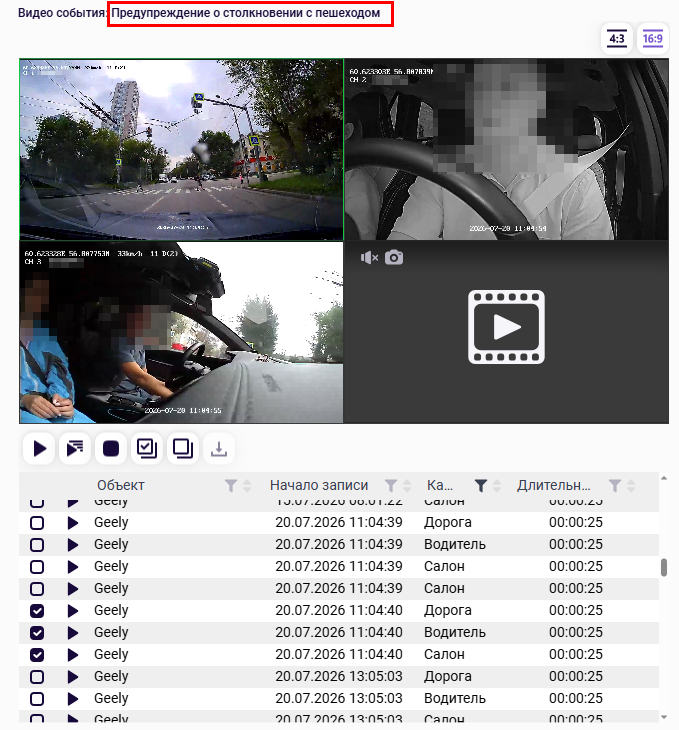Click the play selected list icon
The width and height of the screenshot is (679, 730).
coord(75,448)
